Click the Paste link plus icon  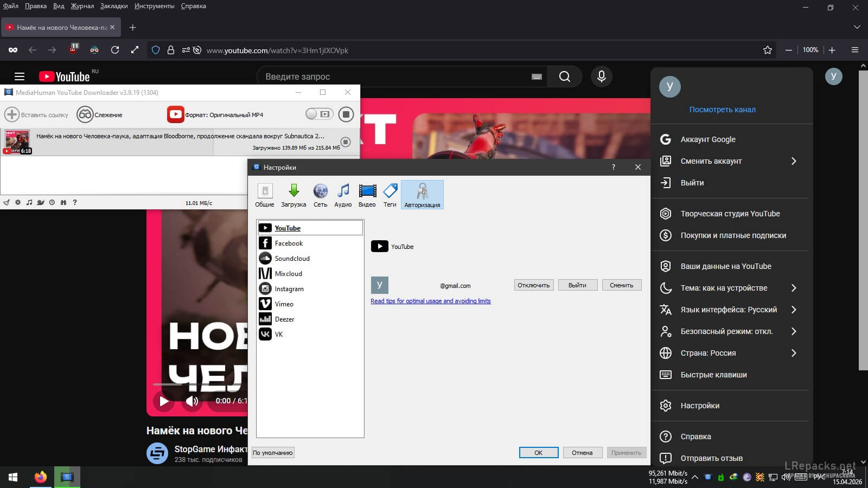(x=12, y=114)
